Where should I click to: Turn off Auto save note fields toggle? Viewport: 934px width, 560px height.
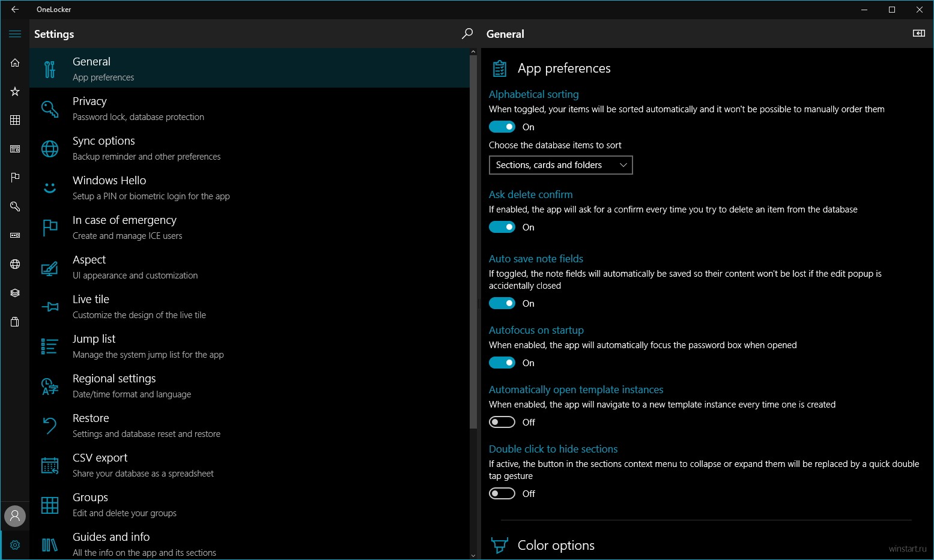coord(502,303)
